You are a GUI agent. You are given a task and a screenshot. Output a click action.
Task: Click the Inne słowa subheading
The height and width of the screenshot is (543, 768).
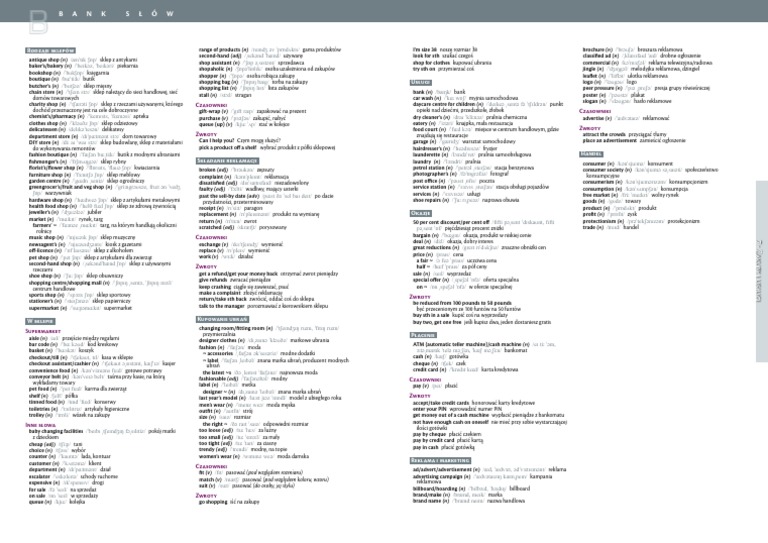(x=41, y=425)
